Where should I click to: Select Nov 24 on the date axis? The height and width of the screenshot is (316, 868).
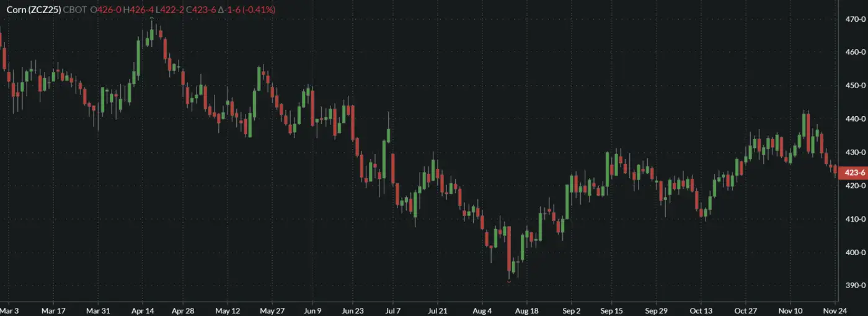pyautogui.click(x=835, y=310)
